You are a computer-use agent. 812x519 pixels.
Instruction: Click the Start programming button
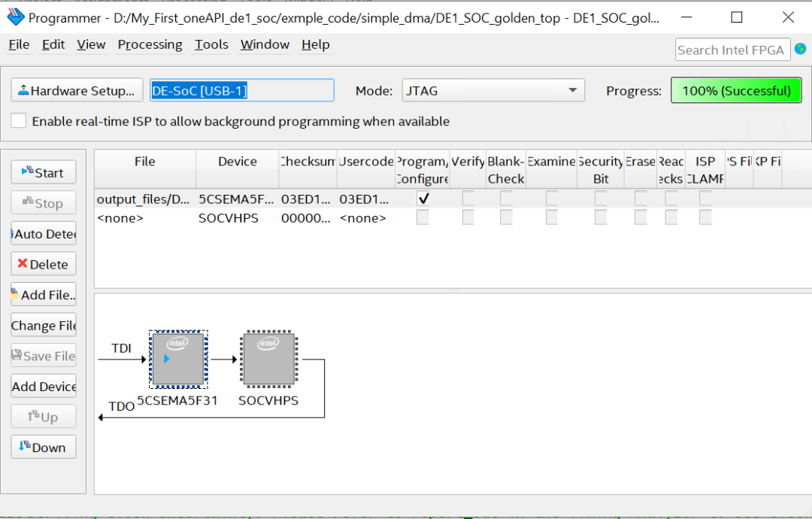coord(44,172)
